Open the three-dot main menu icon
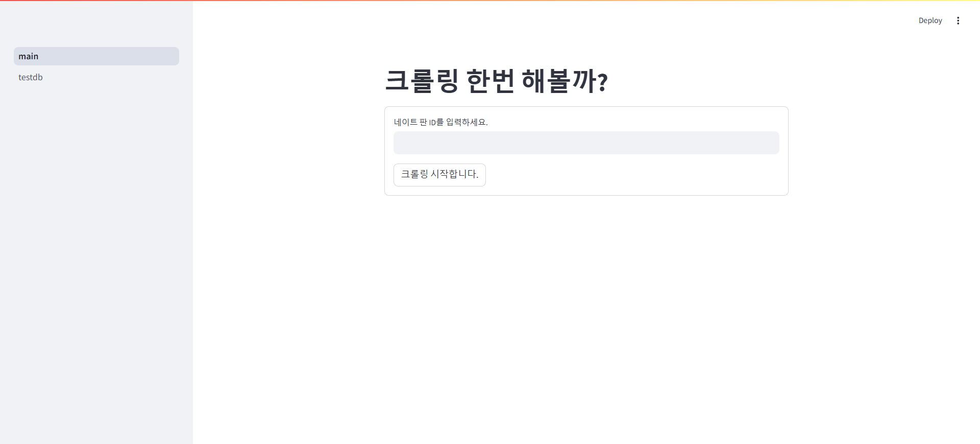980x444 pixels. [x=958, y=20]
